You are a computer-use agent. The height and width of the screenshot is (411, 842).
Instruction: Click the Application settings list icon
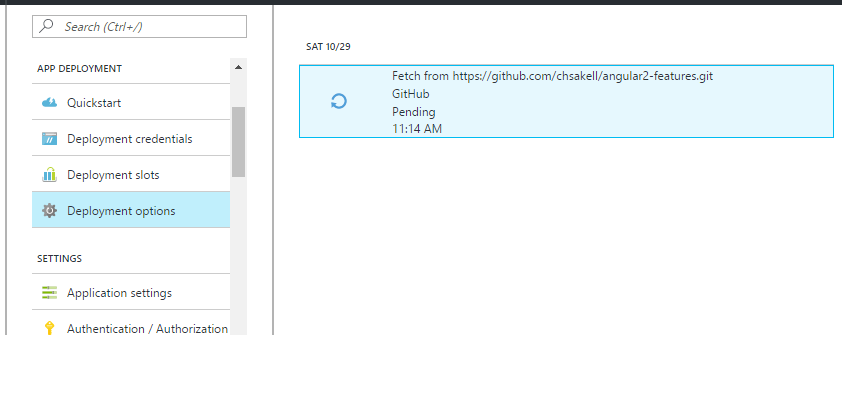(49, 293)
